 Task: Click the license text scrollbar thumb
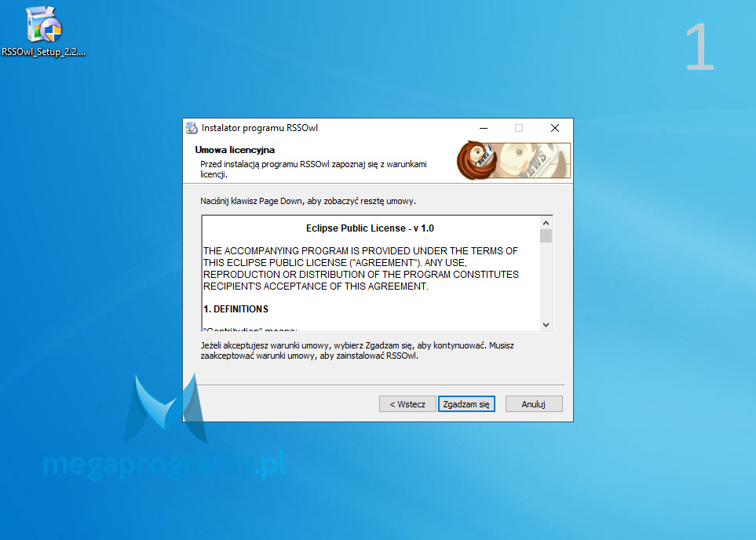pyautogui.click(x=546, y=235)
